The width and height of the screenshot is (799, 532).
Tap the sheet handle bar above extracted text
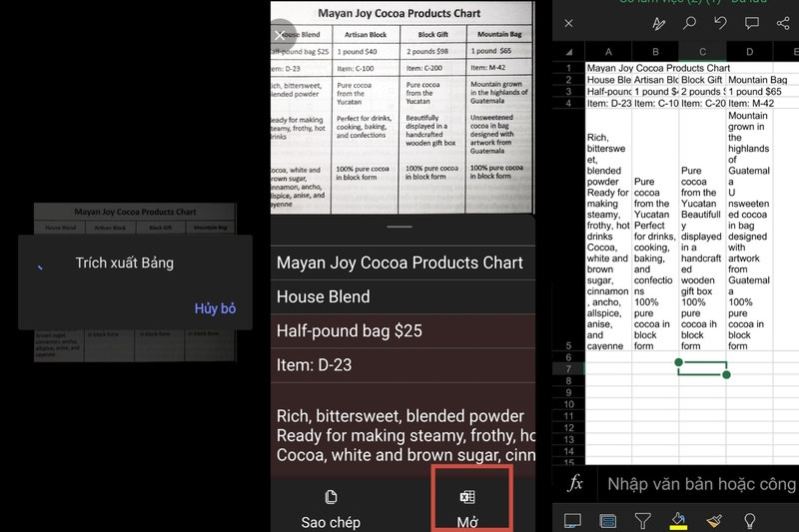click(x=399, y=227)
